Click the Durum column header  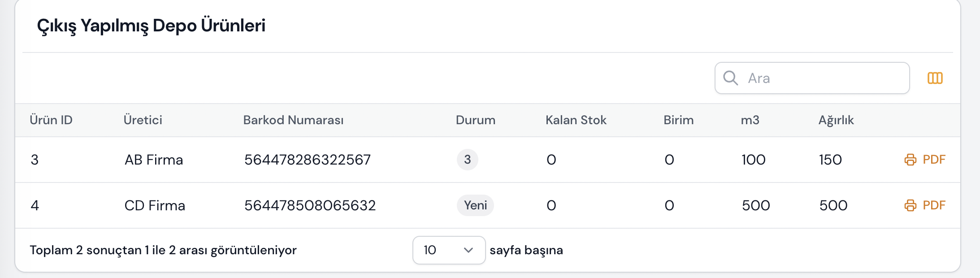(x=475, y=120)
